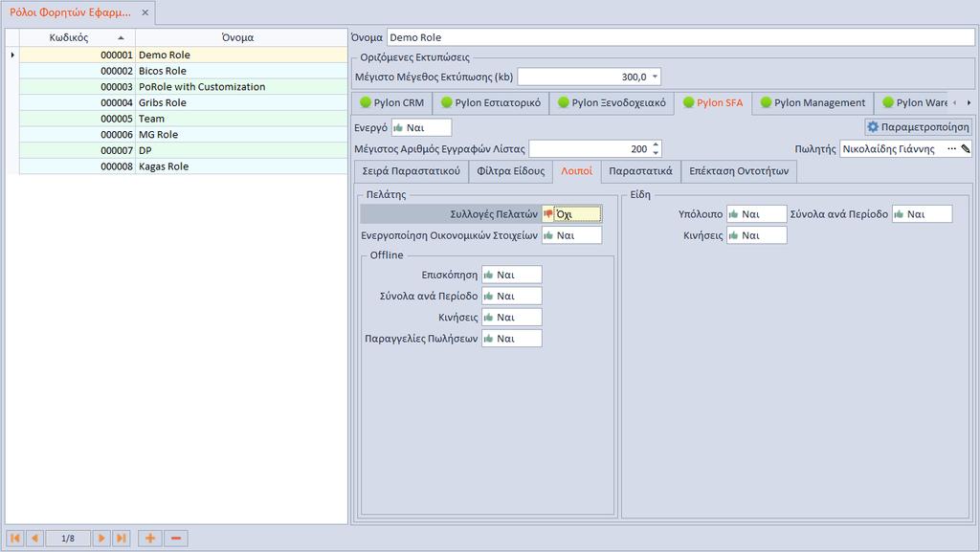Open Φίλτρα Είδους sub-tab
Viewport: 980px width, 552px height.
[x=511, y=170]
